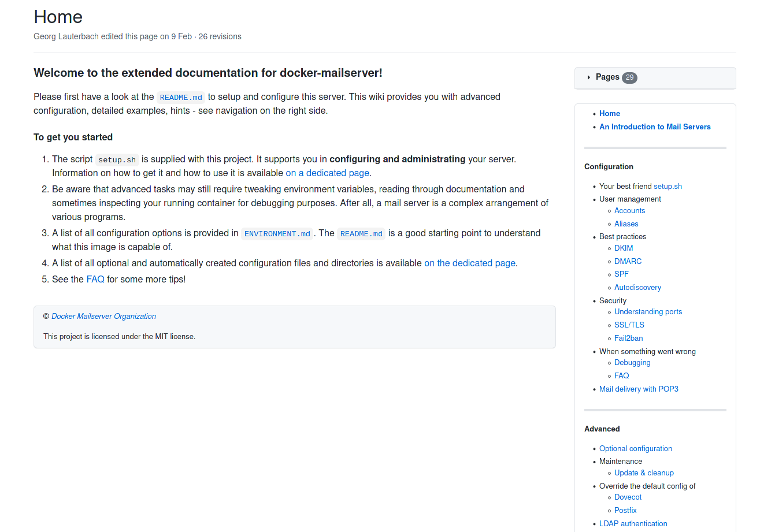775x532 pixels.
Task: View the DKIM best practices page
Action: (623, 248)
